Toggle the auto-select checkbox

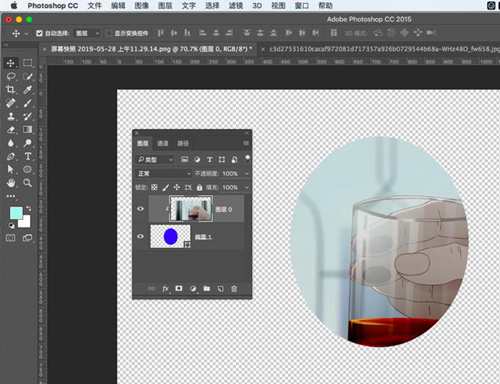[x=39, y=33]
